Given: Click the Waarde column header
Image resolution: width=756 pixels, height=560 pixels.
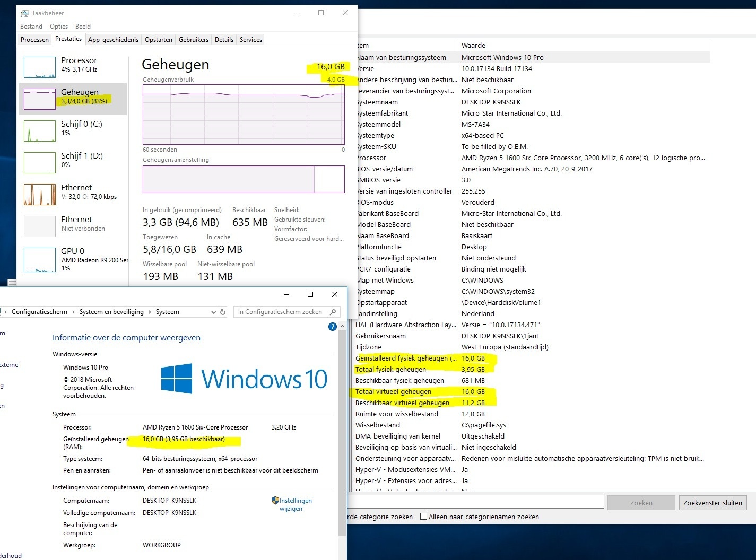Looking at the screenshot, I should click(x=584, y=45).
